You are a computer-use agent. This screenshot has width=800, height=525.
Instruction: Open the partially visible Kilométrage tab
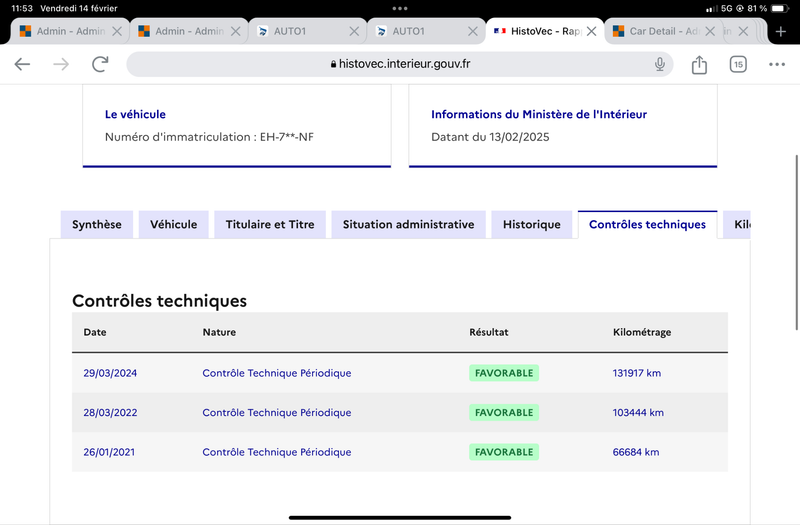737,224
